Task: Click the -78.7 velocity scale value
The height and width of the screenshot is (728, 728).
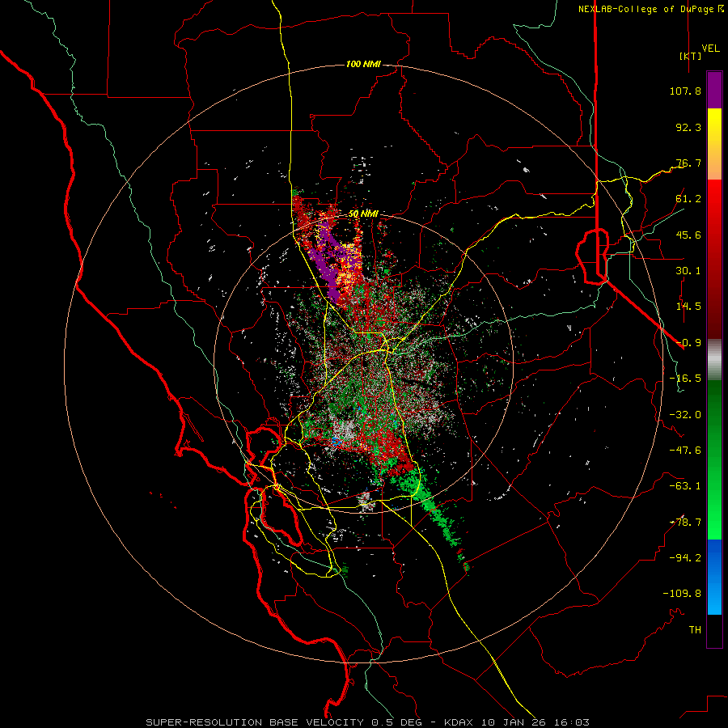Action: [x=685, y=523]
